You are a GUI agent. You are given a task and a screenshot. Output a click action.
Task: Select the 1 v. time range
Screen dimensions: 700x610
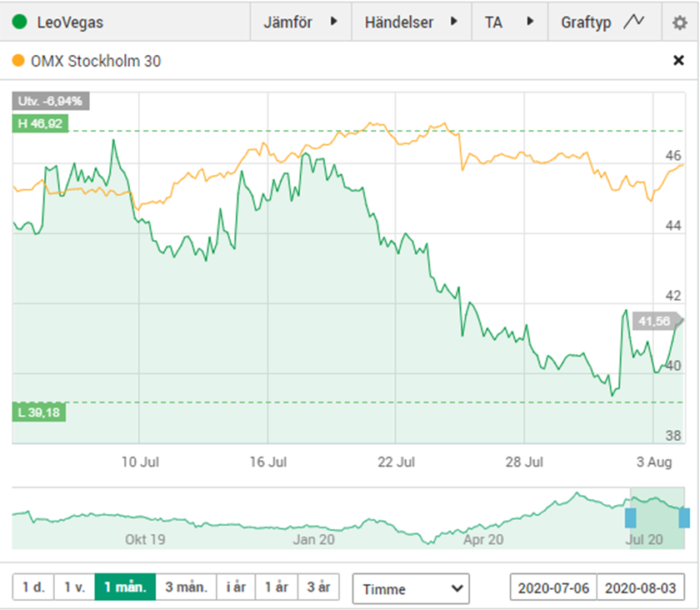pos(74,587)
